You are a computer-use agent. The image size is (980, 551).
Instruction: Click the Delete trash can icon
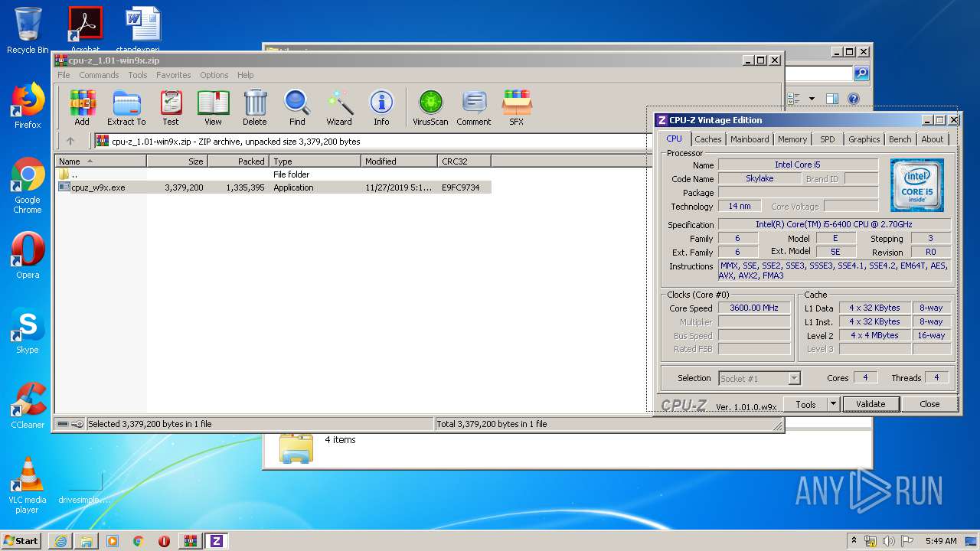[255, 107]
